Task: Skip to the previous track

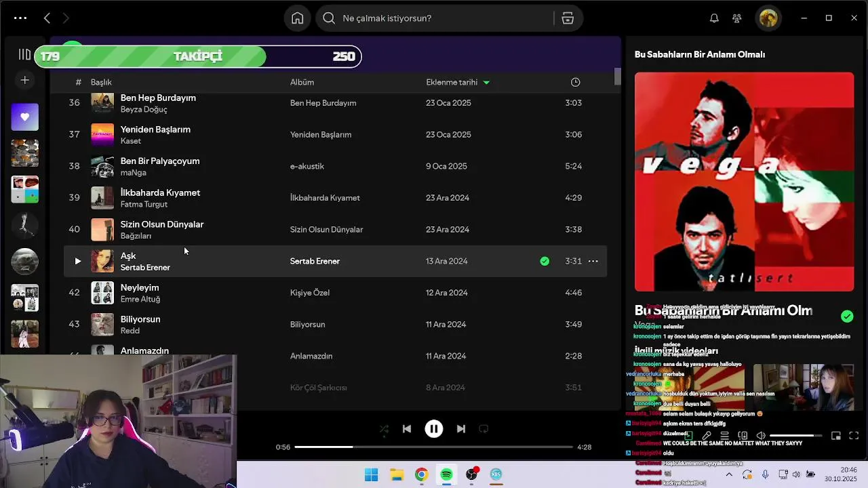Action: 407,428
